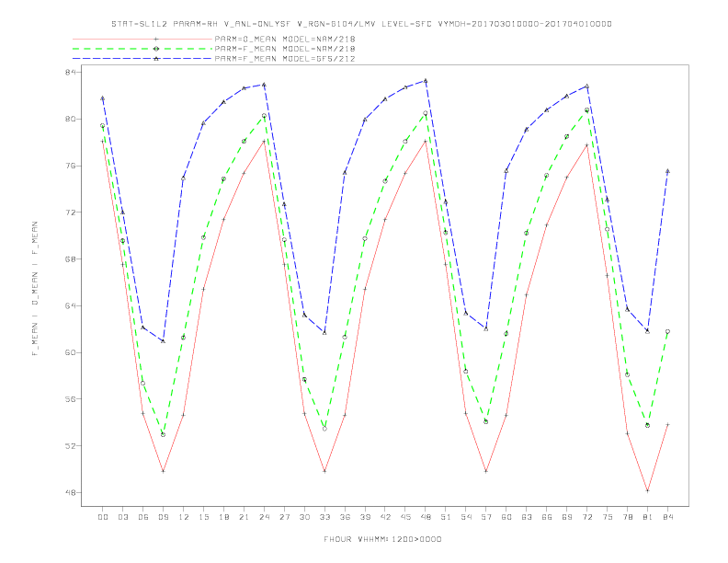Screen dimensions: 728x563
Task: Click y-axis tick label 68
Action: coord(71,259)
